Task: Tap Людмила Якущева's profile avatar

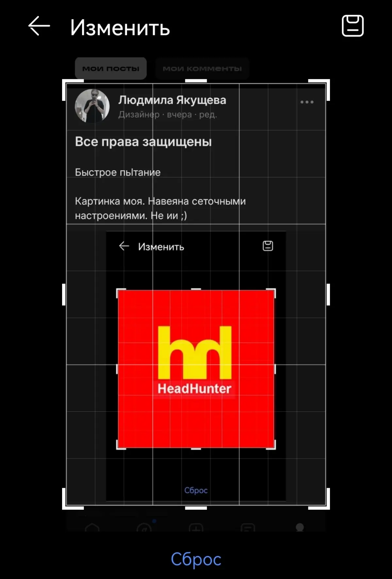Action: click(92, 106)
